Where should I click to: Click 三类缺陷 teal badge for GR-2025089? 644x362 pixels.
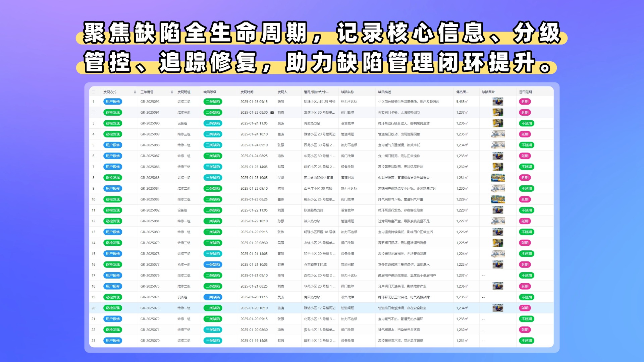[213, 134]
